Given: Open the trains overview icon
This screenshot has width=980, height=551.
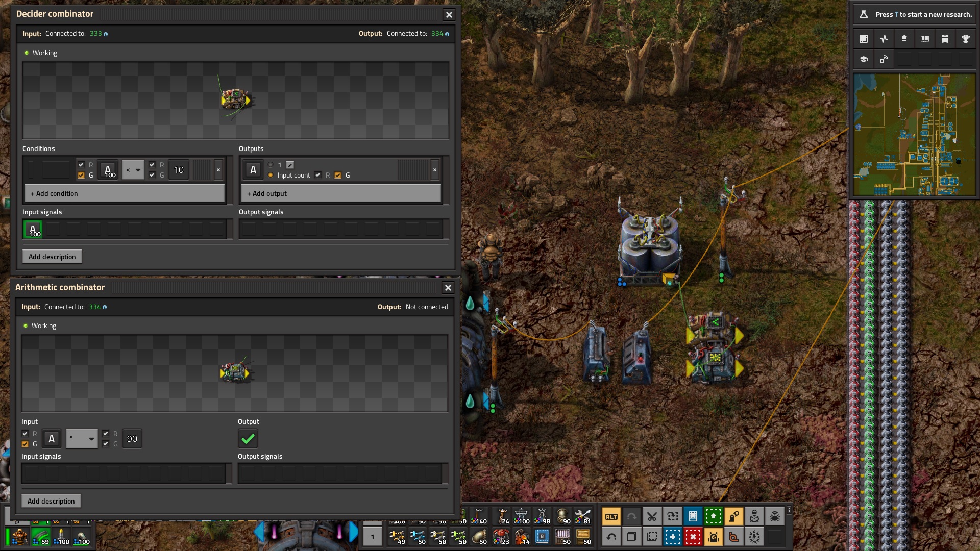Looking at the screenshot, I should point(945,39).
